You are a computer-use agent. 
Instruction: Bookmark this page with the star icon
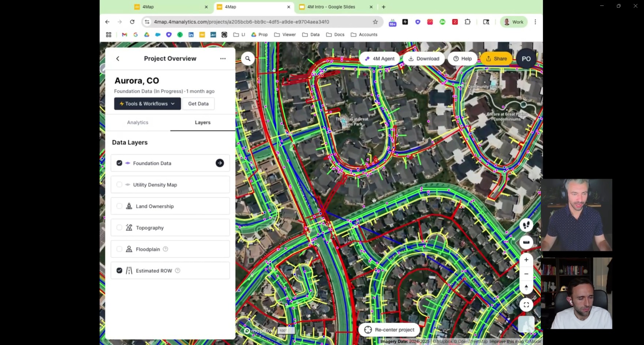click(375, 22)
